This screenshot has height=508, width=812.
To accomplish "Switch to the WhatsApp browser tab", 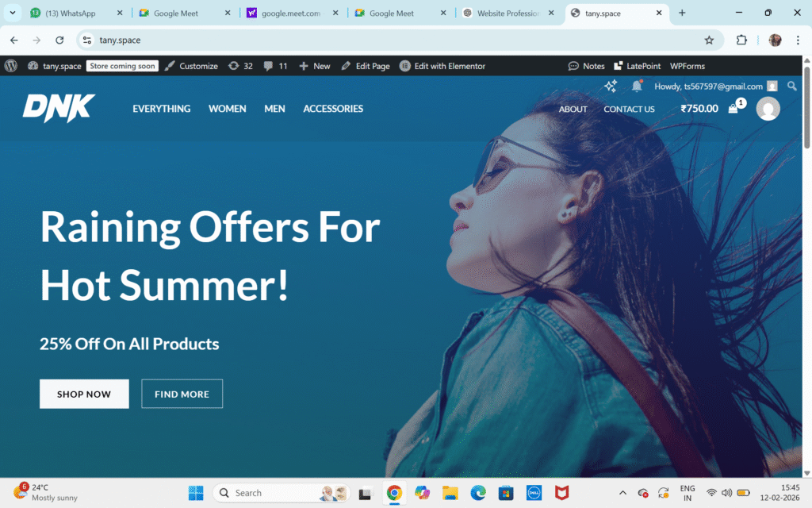I will pyautogui.click(x=75, y=13).
